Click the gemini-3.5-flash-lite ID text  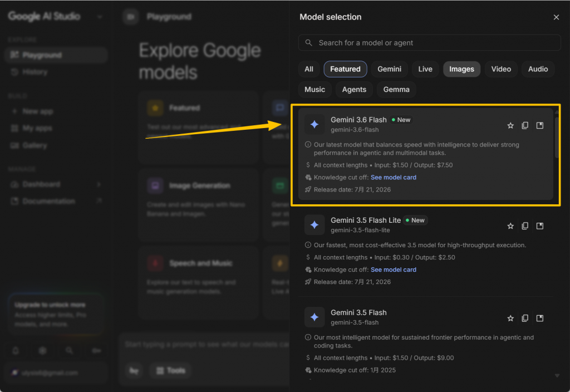360,230
